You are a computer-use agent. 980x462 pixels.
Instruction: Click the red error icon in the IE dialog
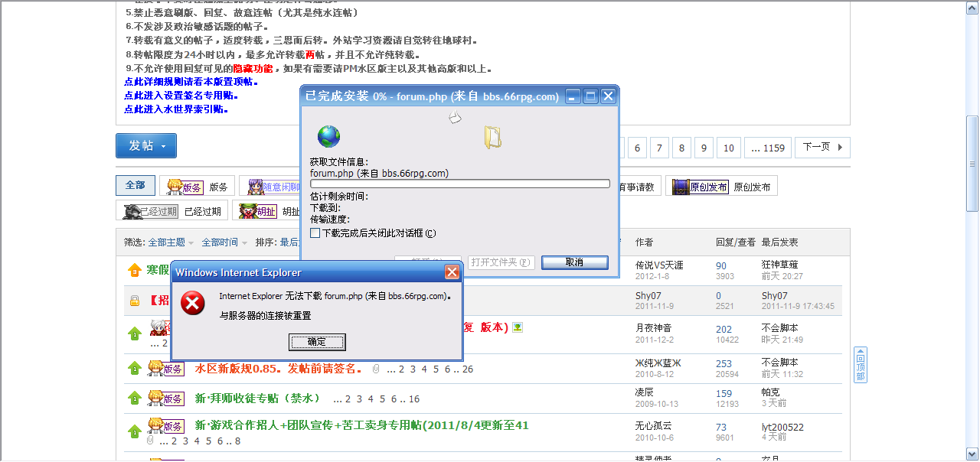pos(192,304)
